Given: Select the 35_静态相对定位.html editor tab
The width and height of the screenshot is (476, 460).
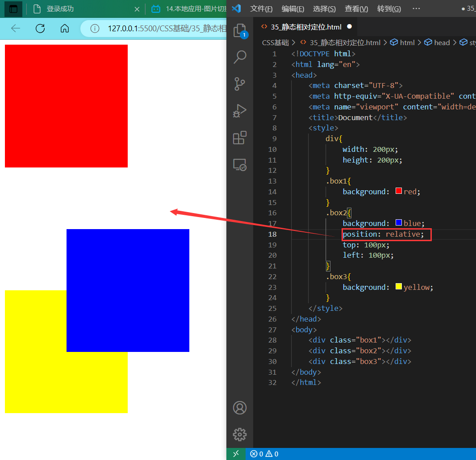Looking at the screenshot, I should click(306, 27).
